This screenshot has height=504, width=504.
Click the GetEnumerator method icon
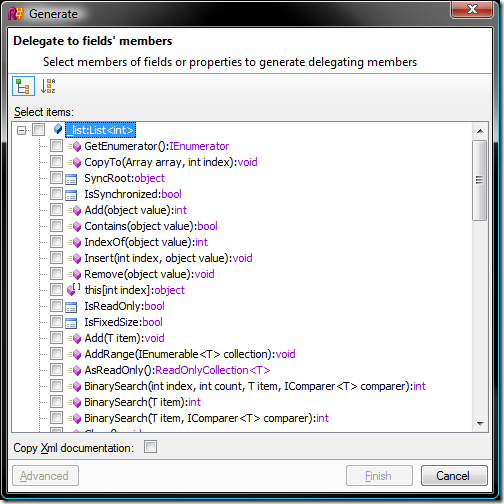point(74,146)
